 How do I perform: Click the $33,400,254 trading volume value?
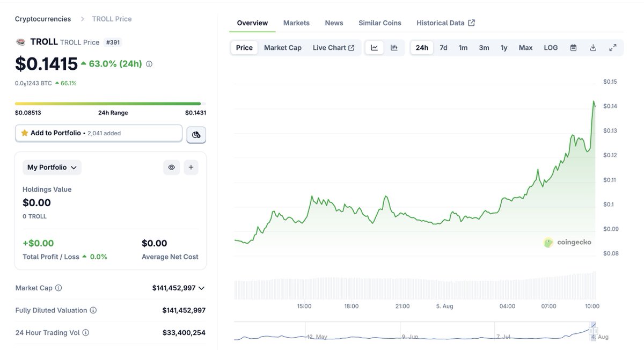click(184, 333)
